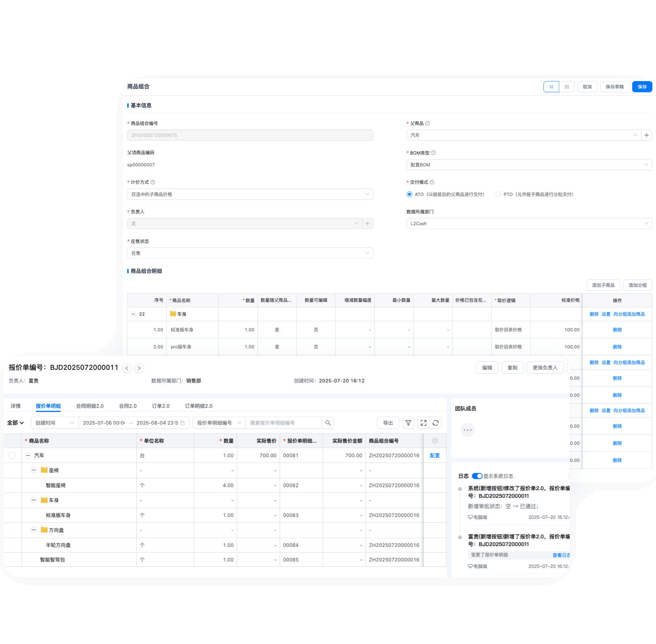
Task: Click the 保存 button
Action: [642, 87]
